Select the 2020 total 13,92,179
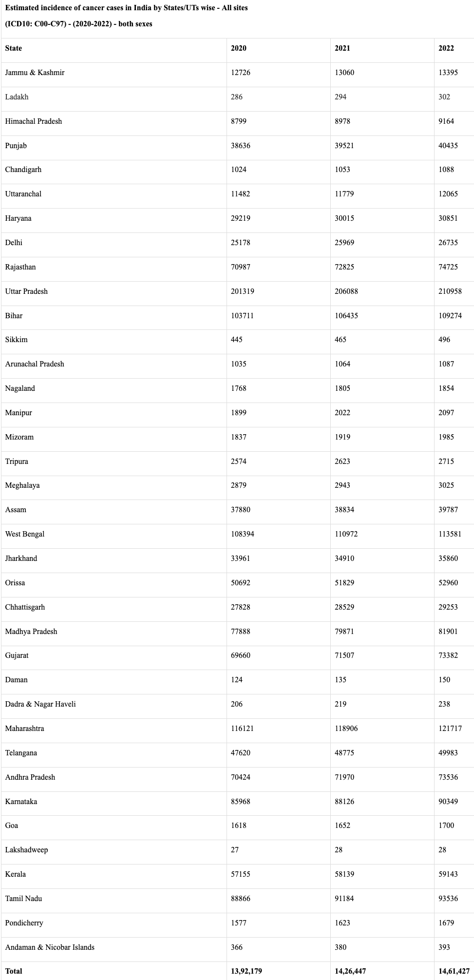 246,971
